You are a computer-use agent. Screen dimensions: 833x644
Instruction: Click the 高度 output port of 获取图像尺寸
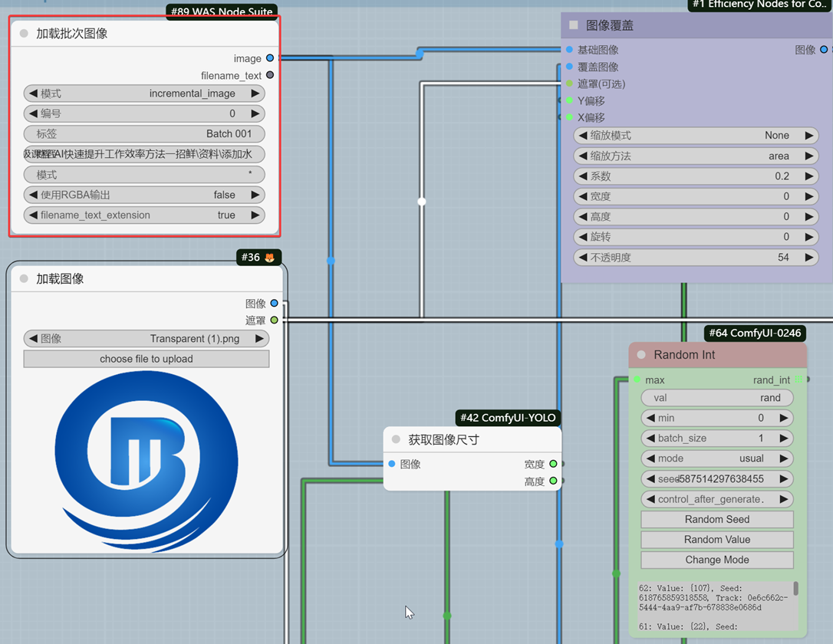tap(553, 481)
